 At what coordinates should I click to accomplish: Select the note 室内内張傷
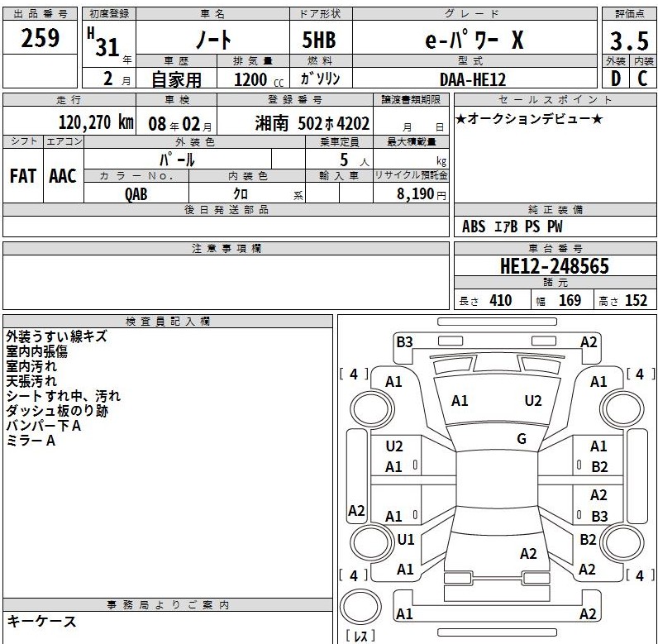[36, 351]
